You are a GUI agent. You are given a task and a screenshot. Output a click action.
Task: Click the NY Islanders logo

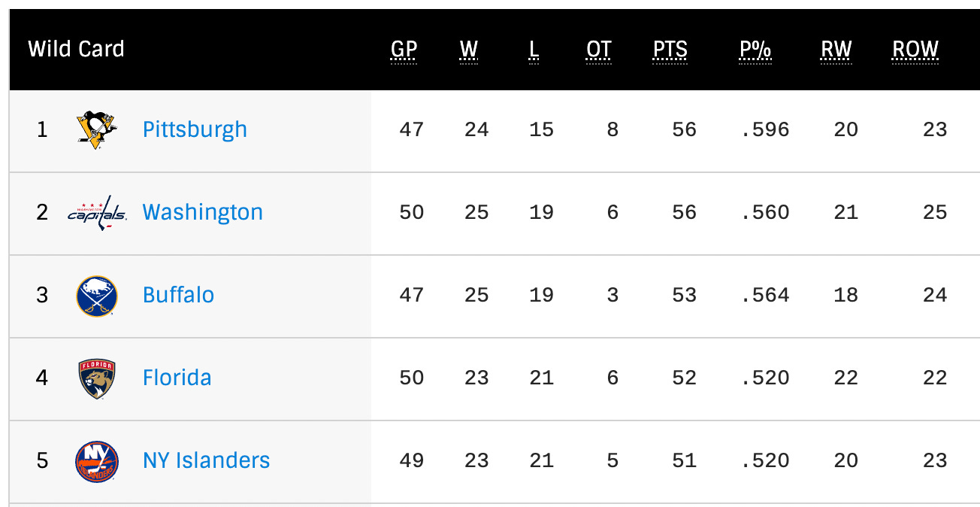point(97,461)
